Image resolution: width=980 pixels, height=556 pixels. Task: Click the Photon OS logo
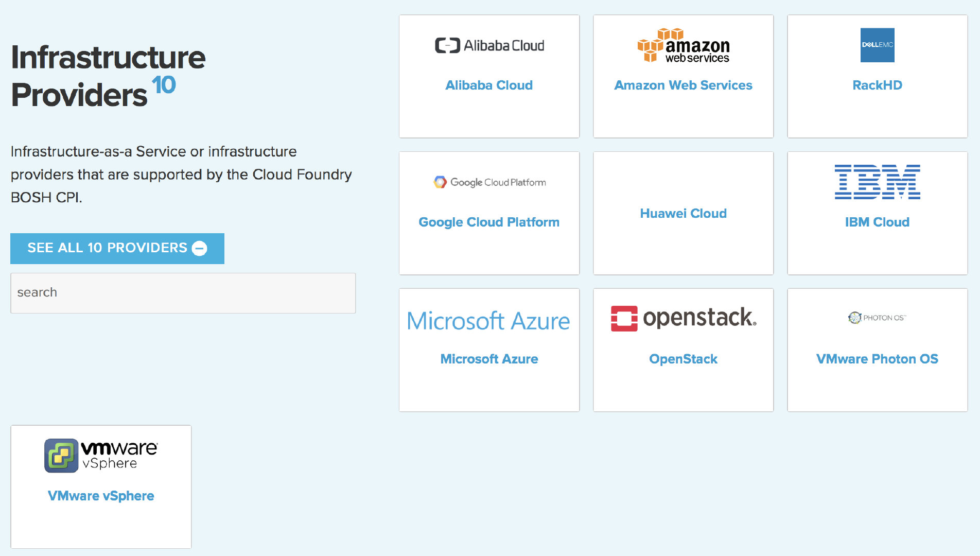pyautogui.click(x=877, y=318)
